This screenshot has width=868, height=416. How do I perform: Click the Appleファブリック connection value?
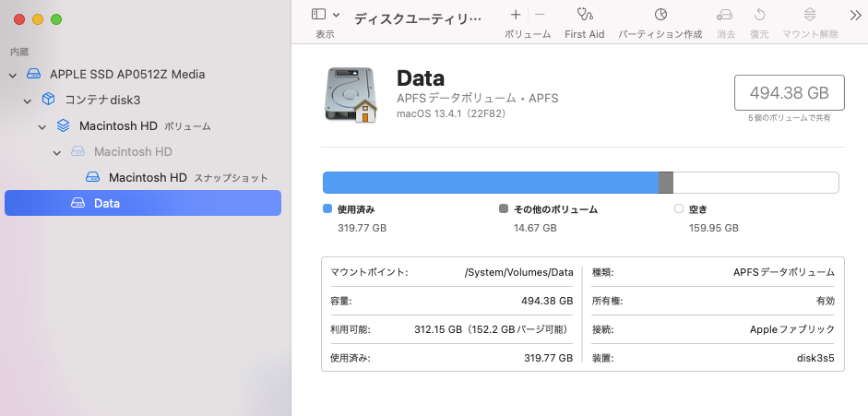[792, 329]
